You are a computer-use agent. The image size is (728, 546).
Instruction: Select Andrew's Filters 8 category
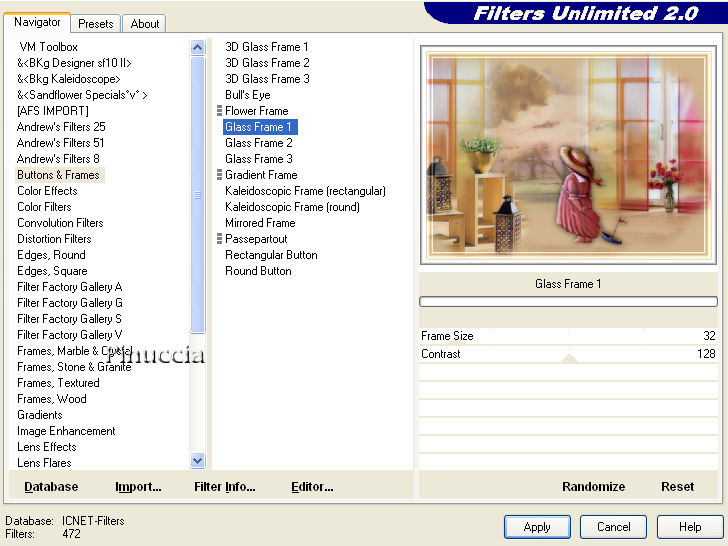(x=58, y=159)
